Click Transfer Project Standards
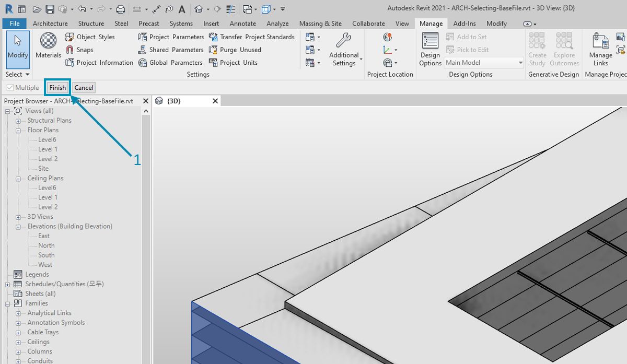The height and width of the screenshot is (364, 627). 213,37
